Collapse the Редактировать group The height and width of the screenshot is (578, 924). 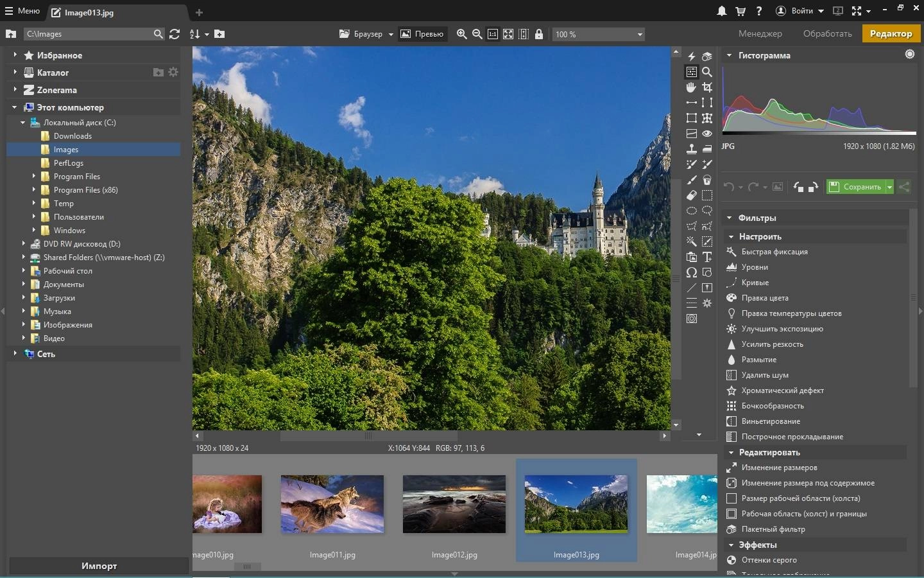pos(731,452)
